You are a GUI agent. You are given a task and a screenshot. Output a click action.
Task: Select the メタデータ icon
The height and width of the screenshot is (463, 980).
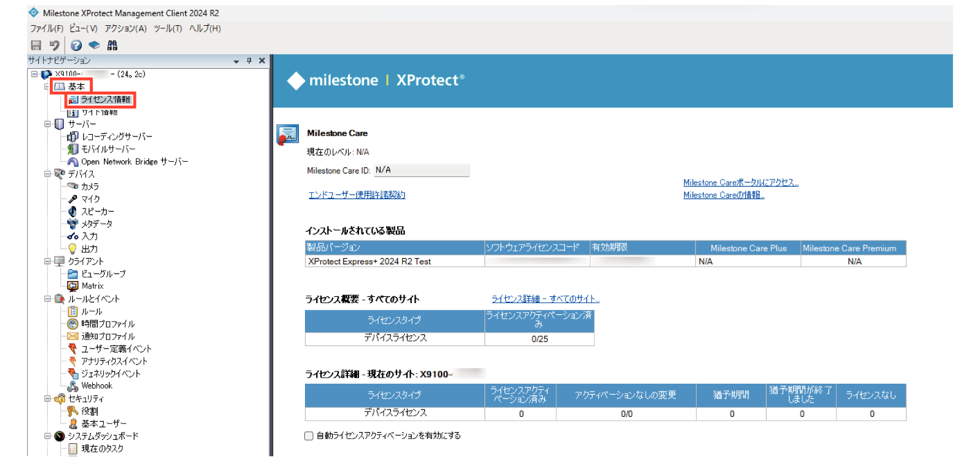point(73,224)
